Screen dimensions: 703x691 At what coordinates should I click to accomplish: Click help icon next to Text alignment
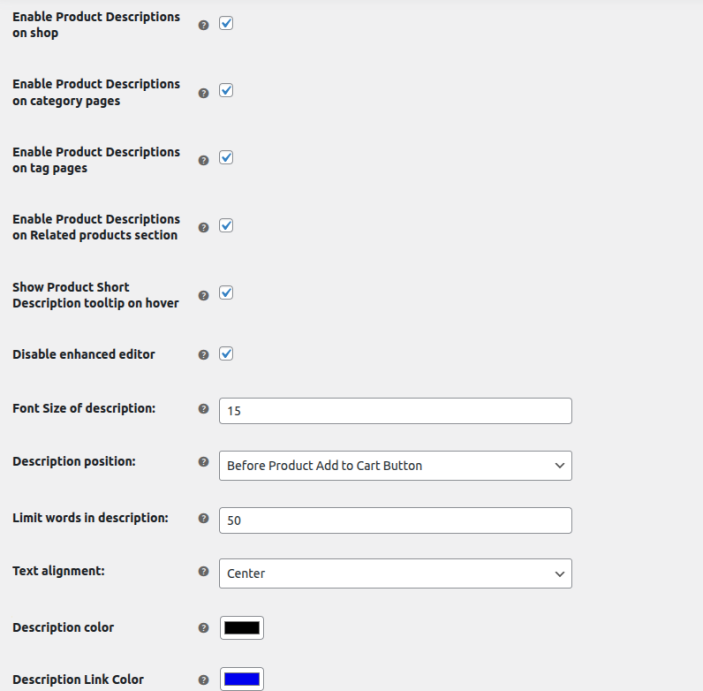pos(204,571)
